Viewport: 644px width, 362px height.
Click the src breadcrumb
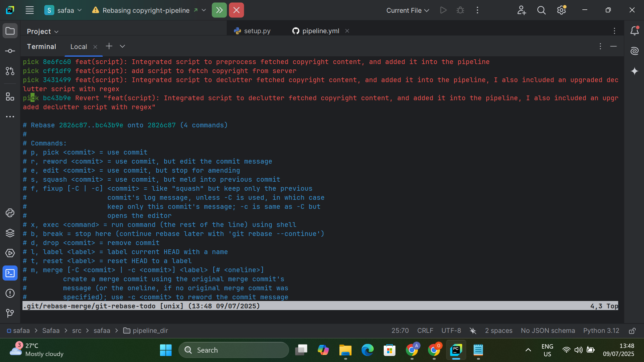pyautogui.click(x=76, y=330)
